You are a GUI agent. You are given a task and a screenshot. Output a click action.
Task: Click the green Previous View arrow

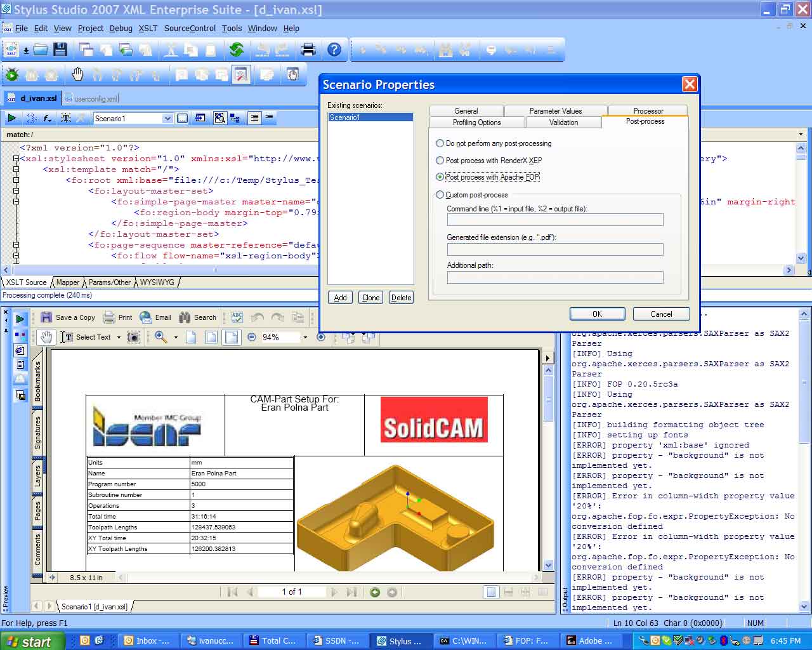[375, 592]
